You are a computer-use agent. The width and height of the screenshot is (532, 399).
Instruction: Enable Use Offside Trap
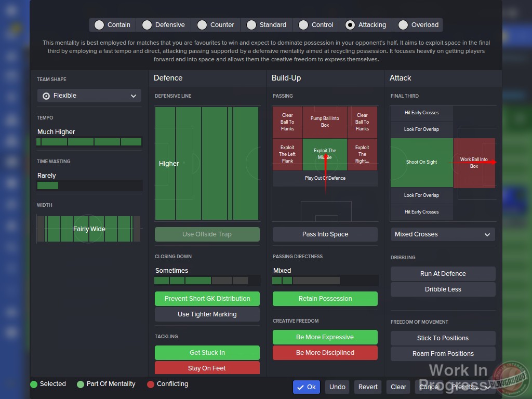point(207,234)
